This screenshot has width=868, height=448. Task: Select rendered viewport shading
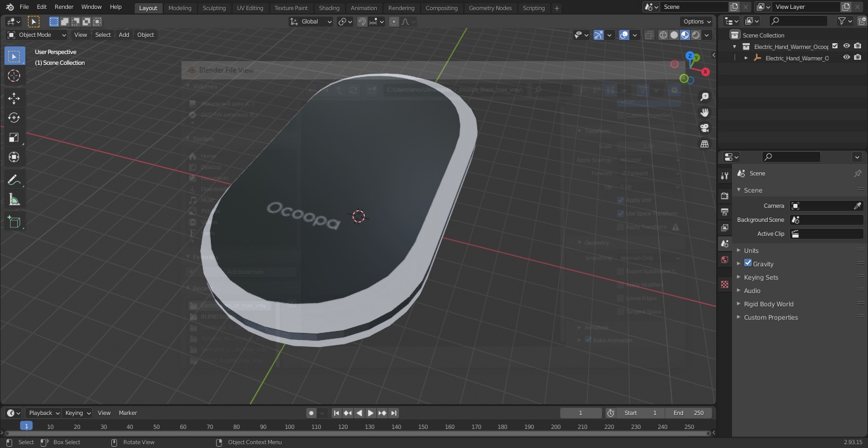click(x=696, y=35)
